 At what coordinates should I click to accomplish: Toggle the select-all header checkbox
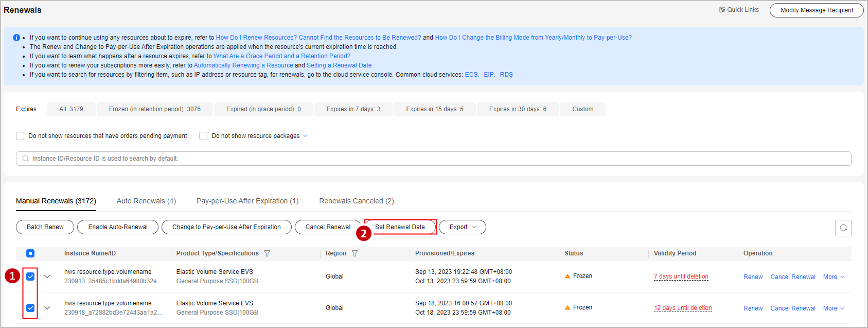pyautogui.click(x=30, y=253)
